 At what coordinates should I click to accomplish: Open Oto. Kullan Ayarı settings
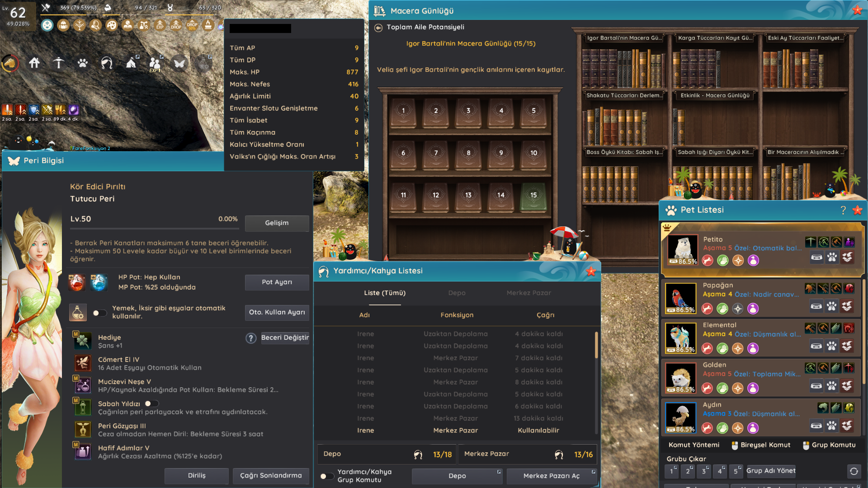277,313
